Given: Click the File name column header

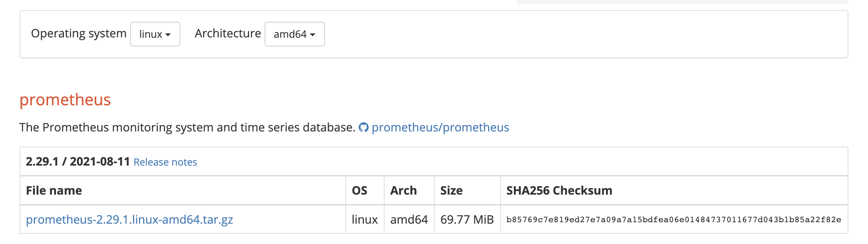Looking at the screenshot, I should click(54, 190).
